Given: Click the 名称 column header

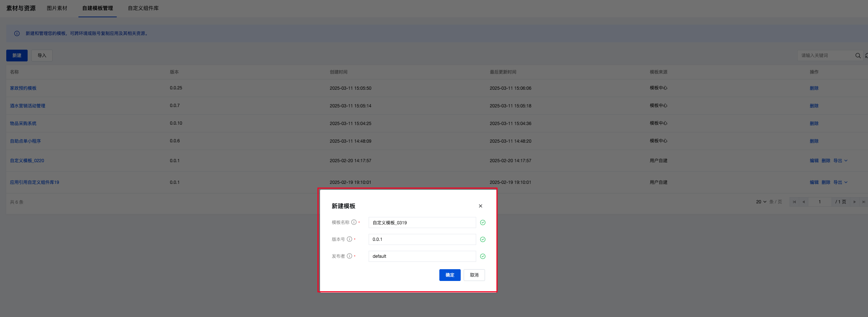Looking at the screenshot, I should point(14,72).
